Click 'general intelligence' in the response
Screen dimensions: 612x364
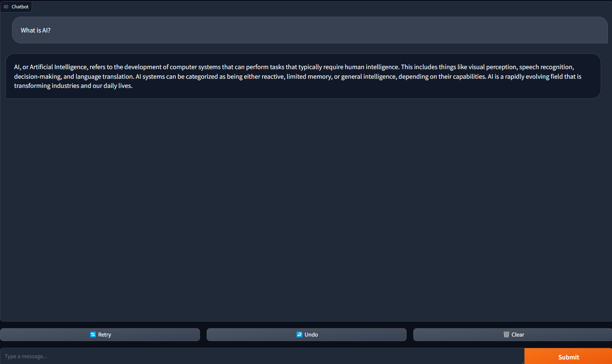[x=369, y=77]
